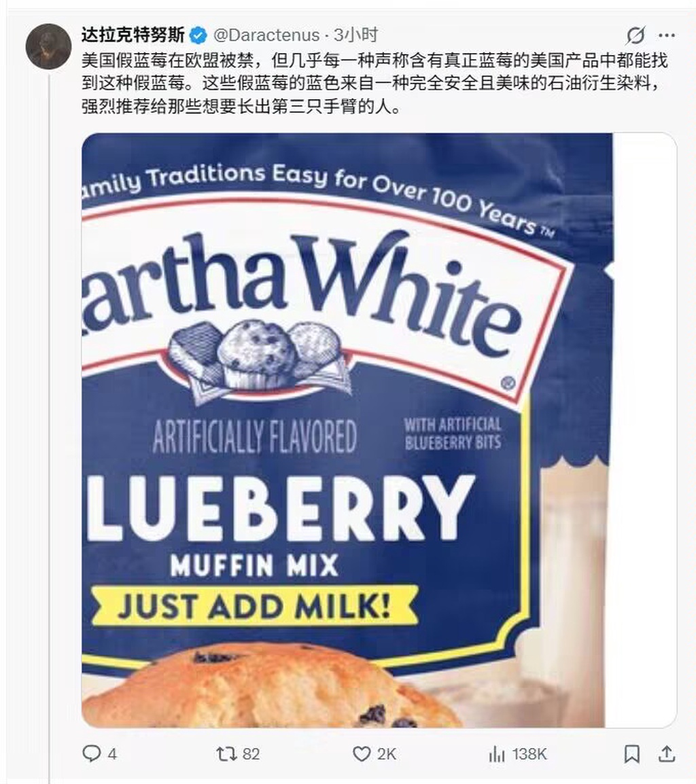
Task: Open the 3小时 timestamp link
Action: (355, 35)
